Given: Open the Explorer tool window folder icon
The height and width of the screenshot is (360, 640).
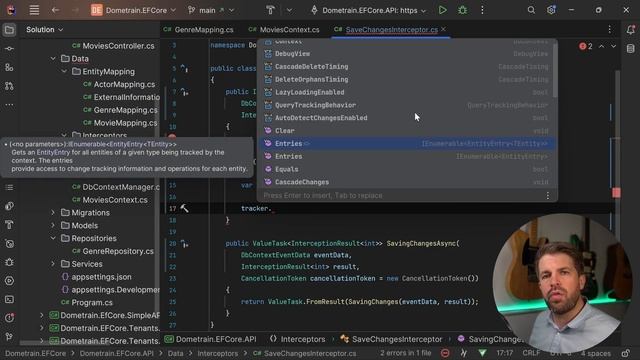Looking at the screenshot, I should 9,30.
